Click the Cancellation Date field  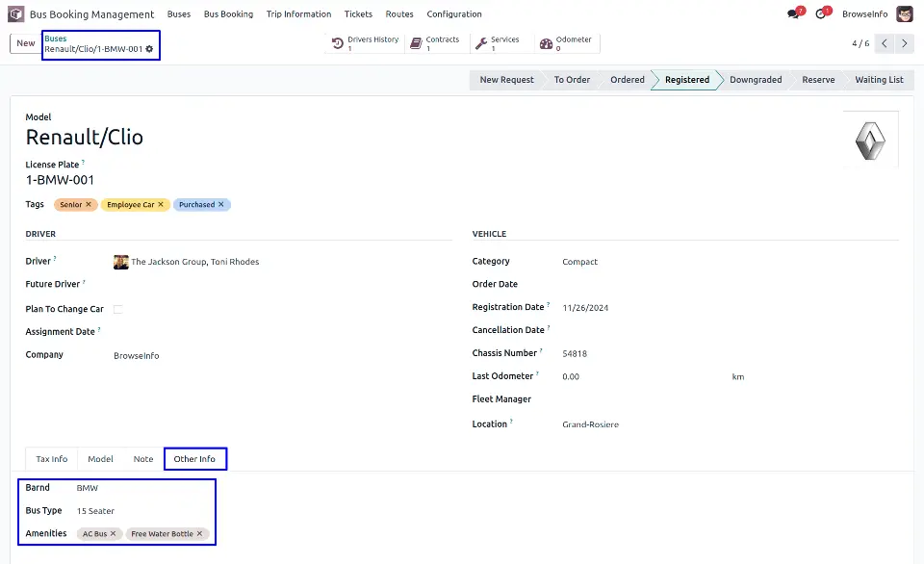731,331
